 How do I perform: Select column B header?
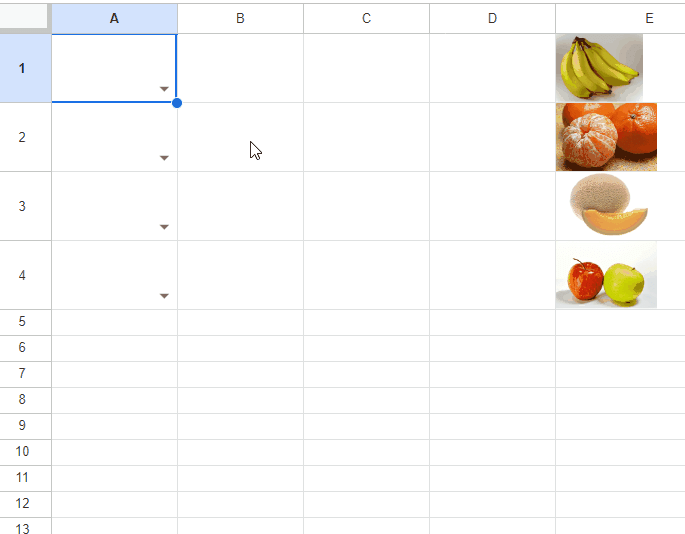(x=240, y=18)
